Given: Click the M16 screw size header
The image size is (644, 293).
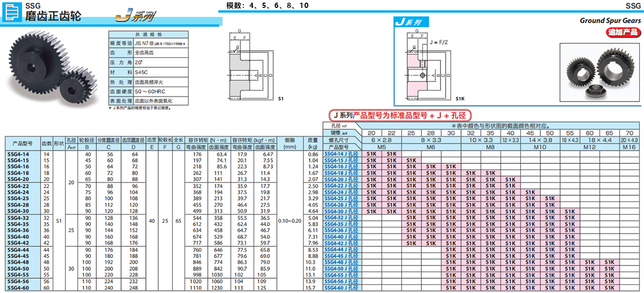Looking at the screenshot, I should click(629, 147).
